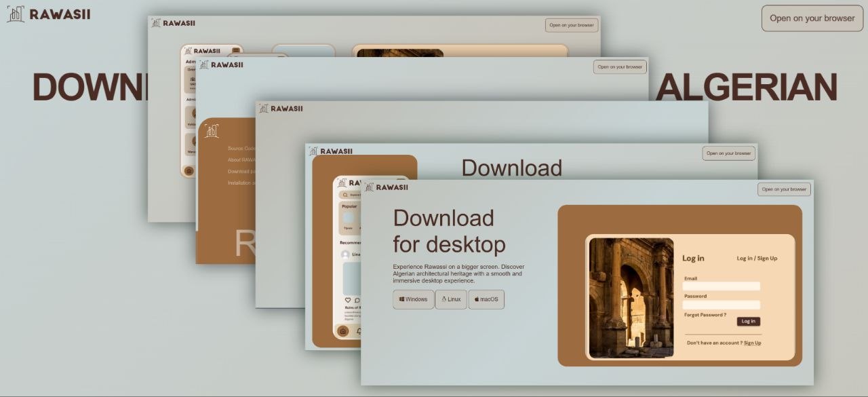Click Open on your browser in front Download for desktop panel
The height and width of the screenshot is (397, 868).
point(784,189)
